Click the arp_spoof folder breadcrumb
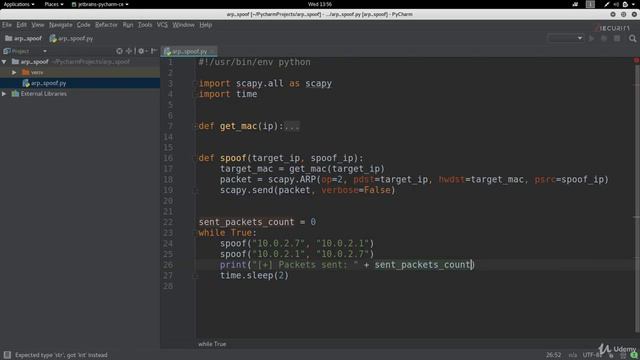This screenshot has width=640, height=360. pos(23,38)
